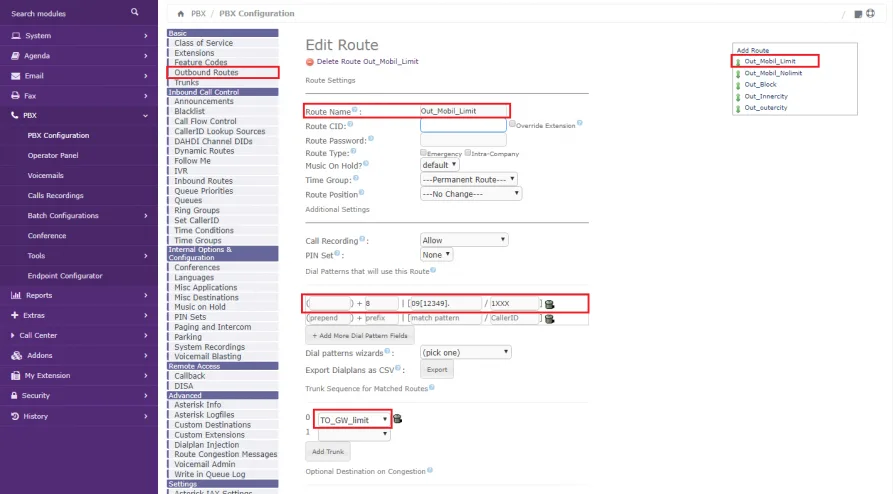
Task: Click green arrow icon beside Out_Innercity route
Action: (738, 97)
